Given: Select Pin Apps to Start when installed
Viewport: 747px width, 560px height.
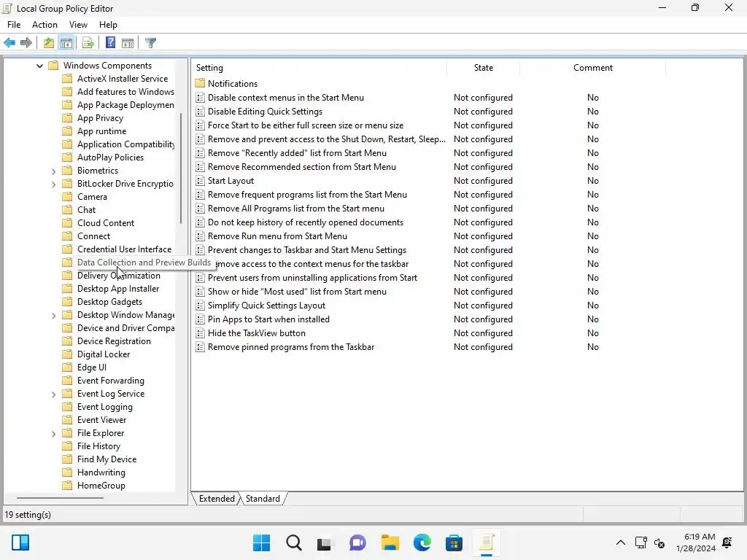Looking at the screenshot, I should pos(268,319).
